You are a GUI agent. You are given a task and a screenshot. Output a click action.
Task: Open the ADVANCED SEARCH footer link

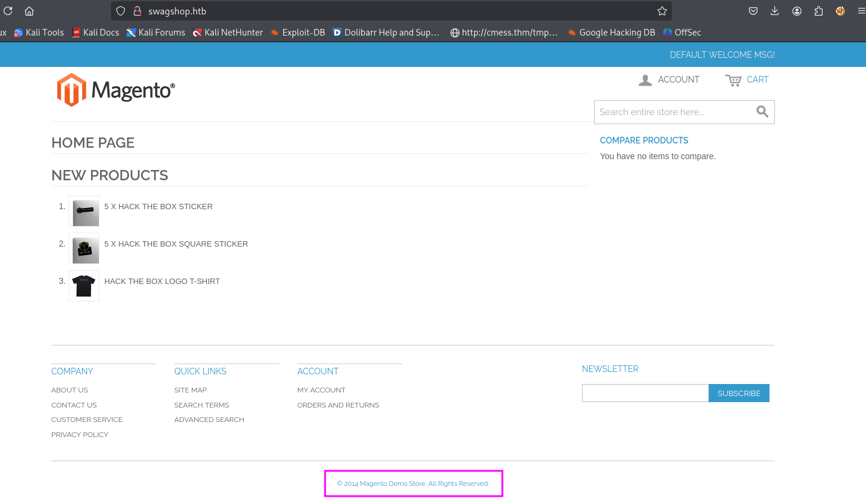(209, 420)
